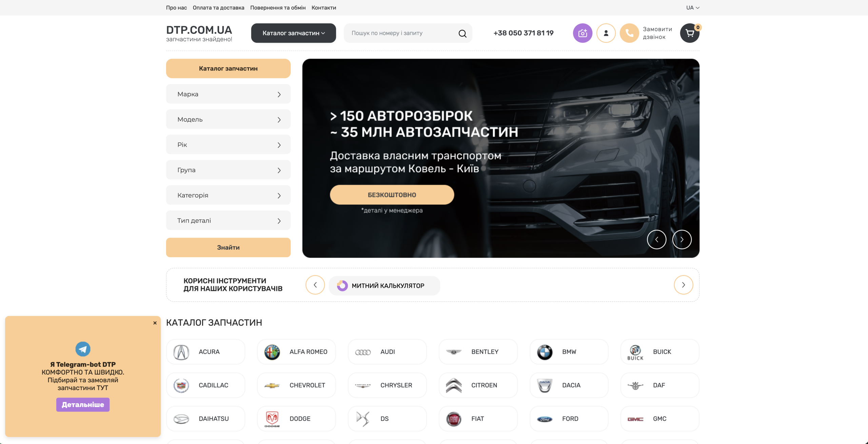Click the Знайти button

pos(228,247)
